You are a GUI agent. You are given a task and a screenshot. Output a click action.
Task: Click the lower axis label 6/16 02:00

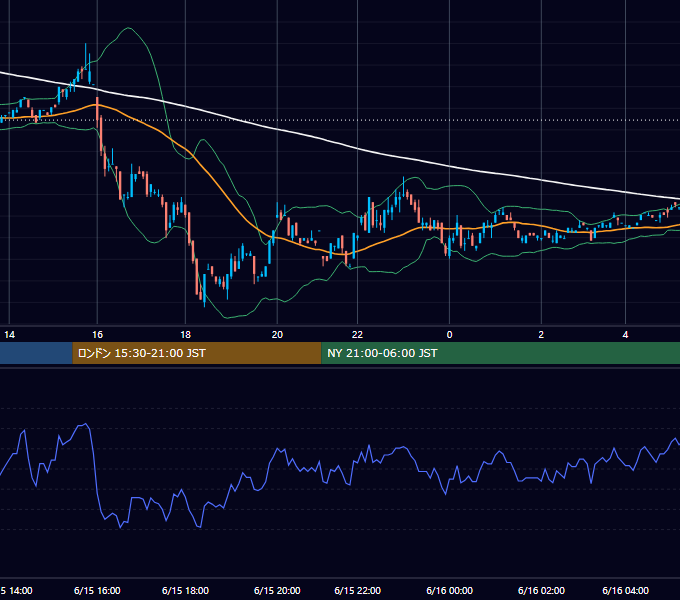(x=541, y=590)
